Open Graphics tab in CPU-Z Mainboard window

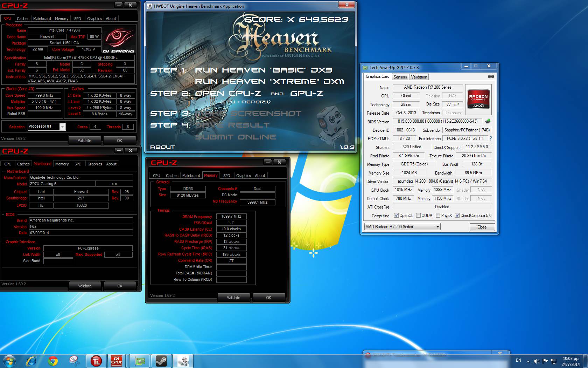[94, 164]
